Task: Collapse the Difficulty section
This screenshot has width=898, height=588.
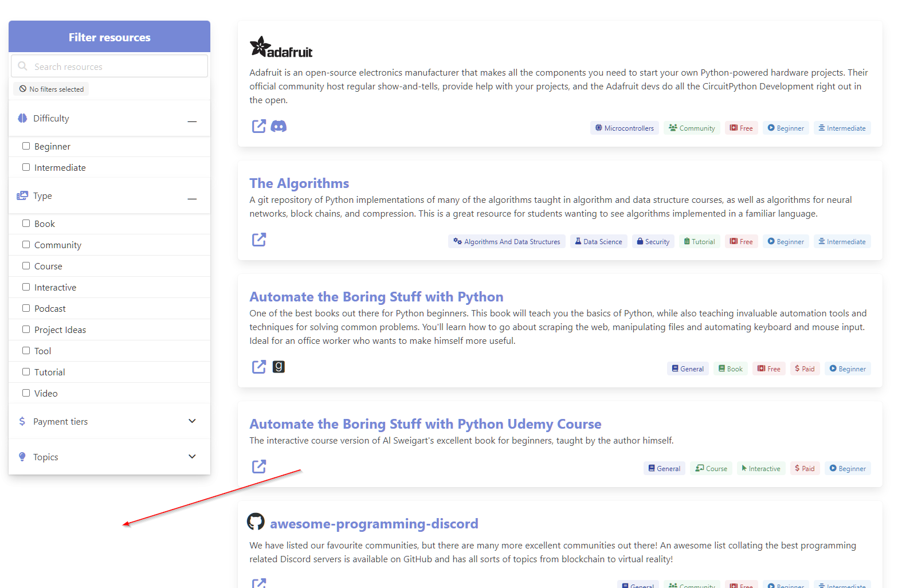Action: (192, 121)
